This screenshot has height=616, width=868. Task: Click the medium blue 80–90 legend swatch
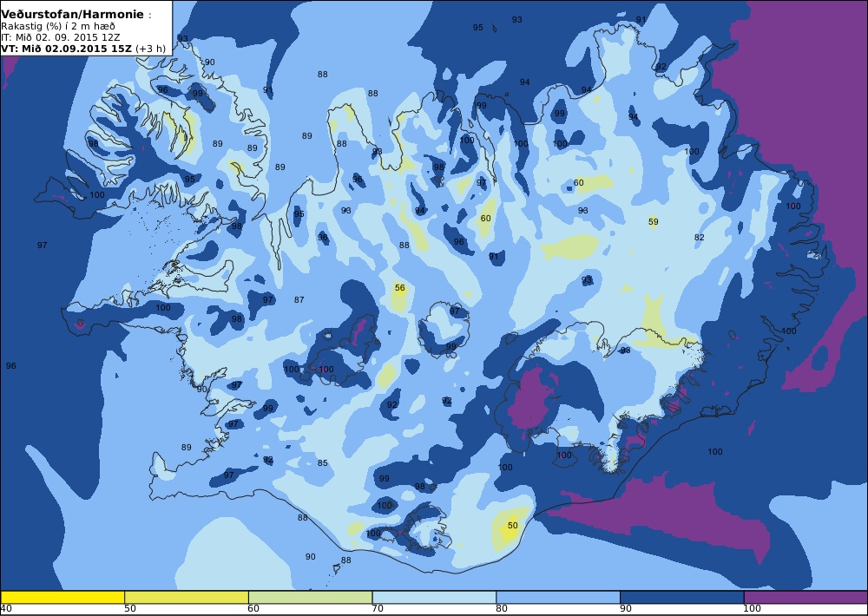[x=558, y=597]
